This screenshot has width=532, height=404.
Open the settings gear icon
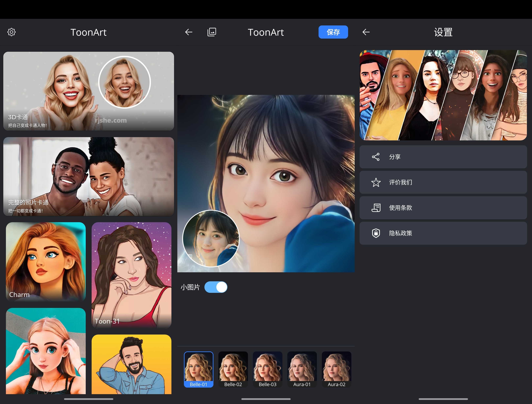[x=11, y=32]
